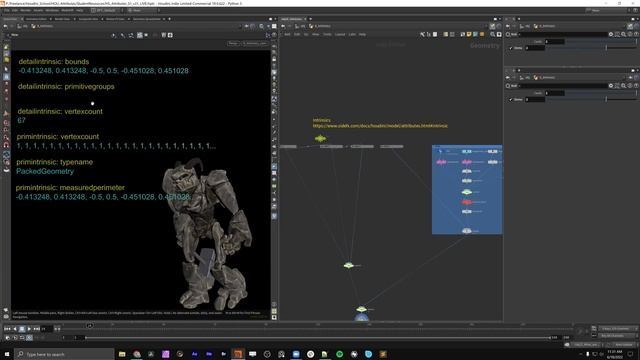
Task: Select the bottom node in the blue network box
Action: (467, 231)
